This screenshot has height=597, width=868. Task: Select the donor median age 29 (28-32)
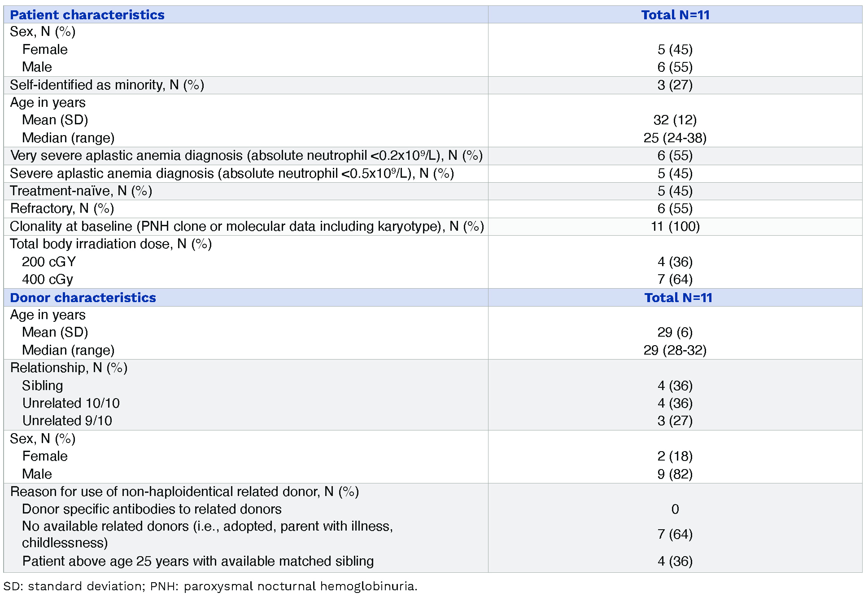pos(675,350)
